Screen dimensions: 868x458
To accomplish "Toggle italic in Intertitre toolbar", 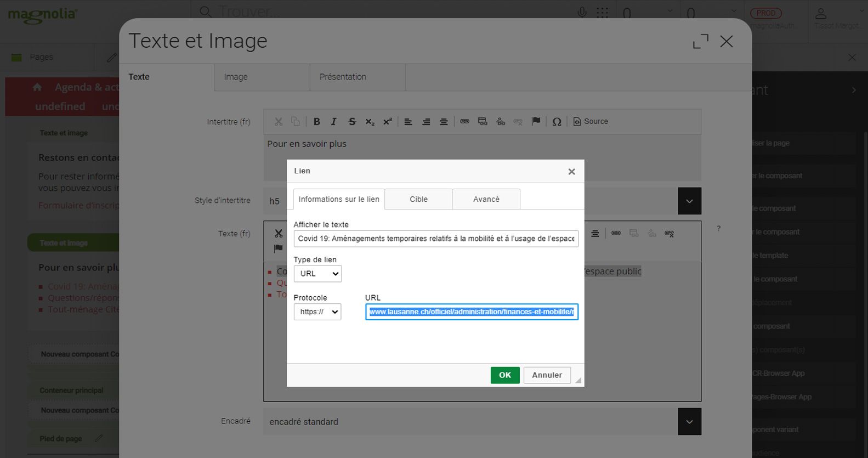I will pyautogui.click(x=333, y=122).
